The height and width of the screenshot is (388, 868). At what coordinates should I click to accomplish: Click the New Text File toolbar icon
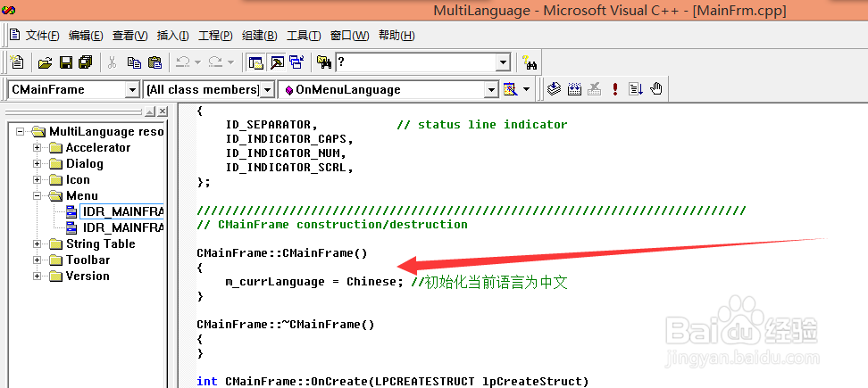(18, 62)
